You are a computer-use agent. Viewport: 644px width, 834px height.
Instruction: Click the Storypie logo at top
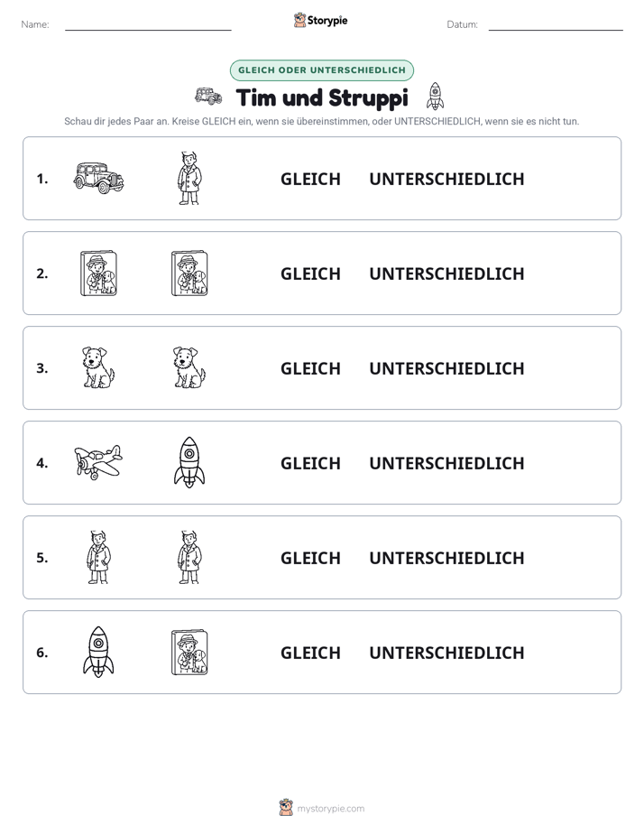pos(320,20)
